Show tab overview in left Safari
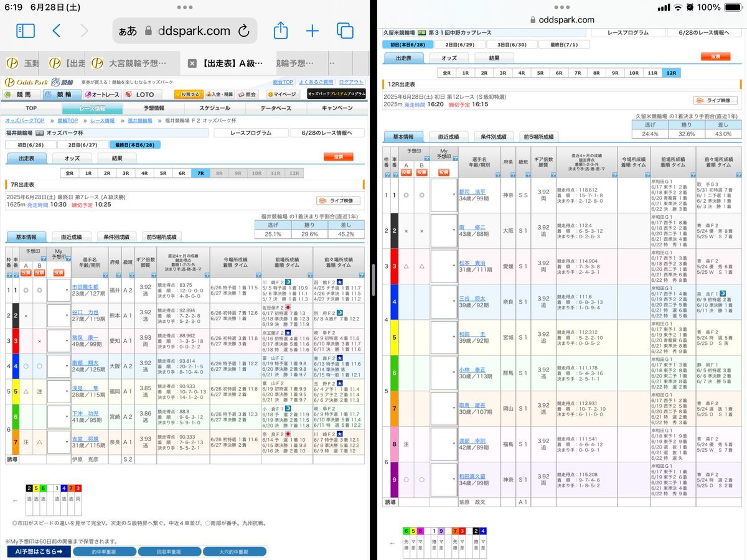This screenshot has width=747, height=560. [345, 30]
